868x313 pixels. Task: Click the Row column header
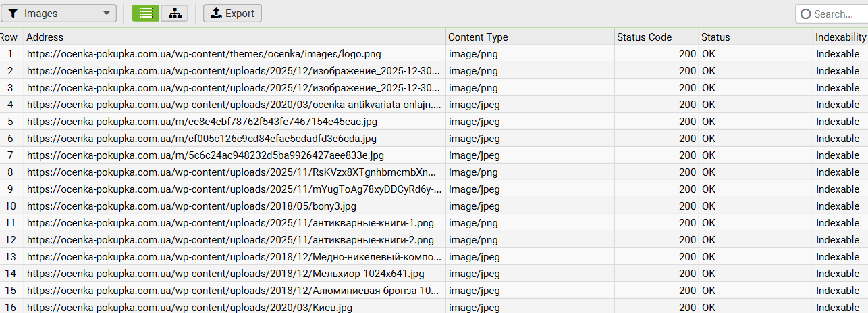point(9,37)
